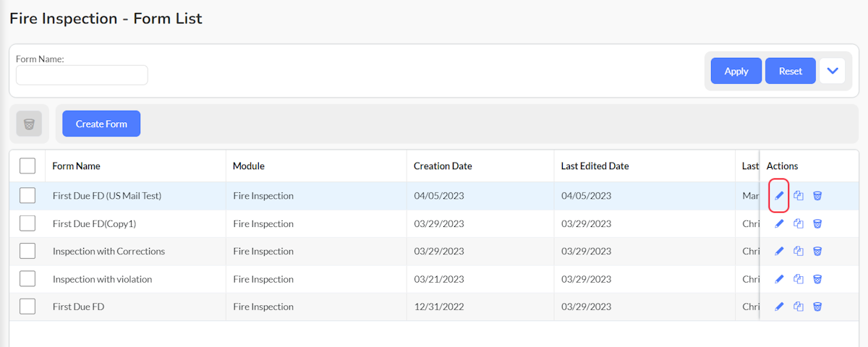Delete the First Due FD form from 12/31/2022

click(x=817, y=307)
